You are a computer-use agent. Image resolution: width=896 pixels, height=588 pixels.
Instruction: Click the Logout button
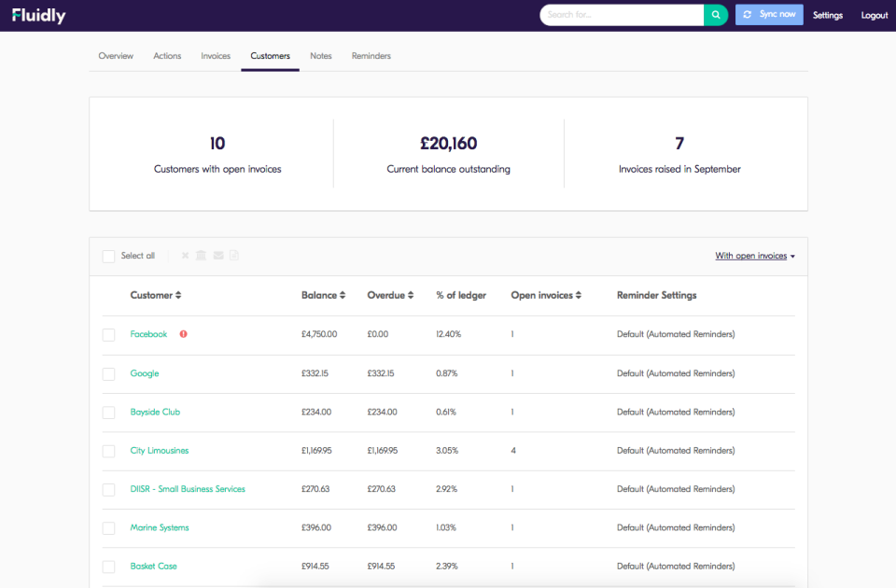click(875, 15)
